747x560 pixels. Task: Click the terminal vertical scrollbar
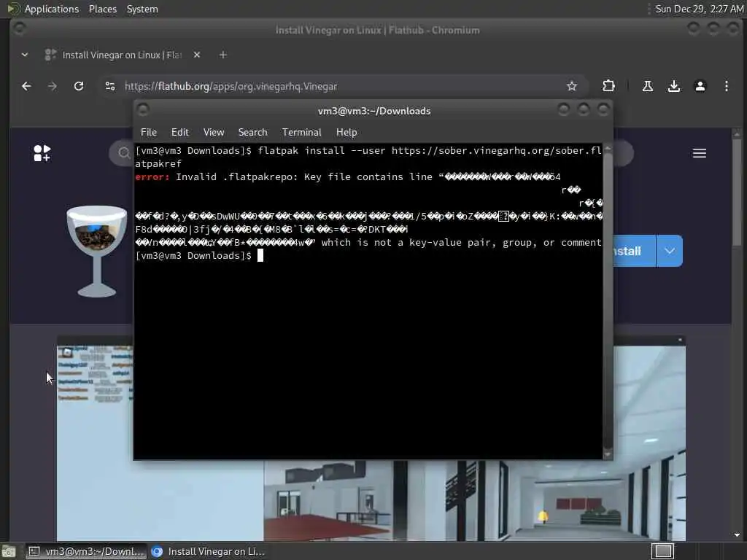608,301
